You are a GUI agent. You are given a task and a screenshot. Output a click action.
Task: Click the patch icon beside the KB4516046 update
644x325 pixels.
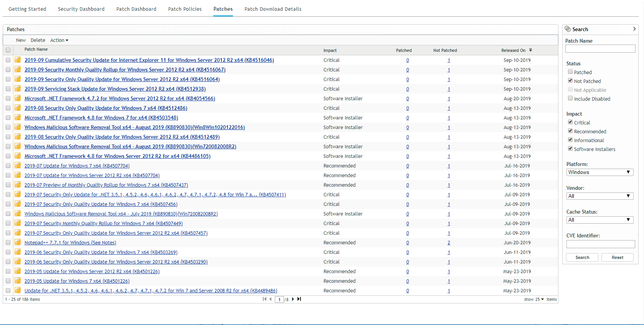coord(18,60)
